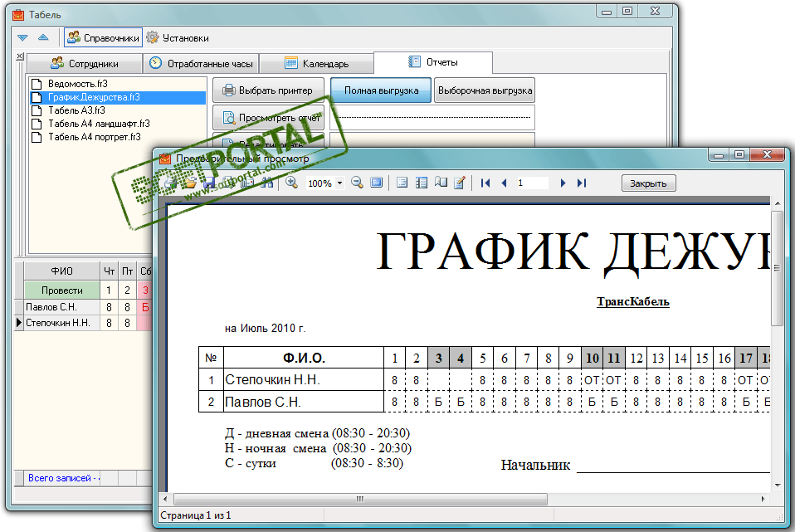Click the blue down arrow in Табель toolbar
The image size is (795, 532).
pos(22,38)
